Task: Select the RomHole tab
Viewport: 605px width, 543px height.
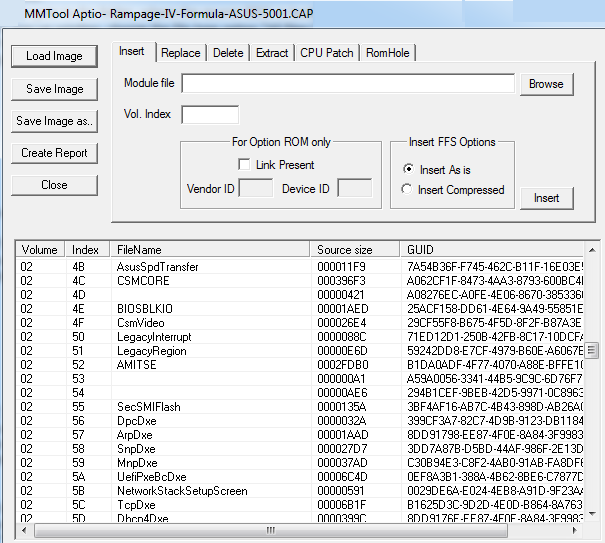Action: tap(388, 53)
